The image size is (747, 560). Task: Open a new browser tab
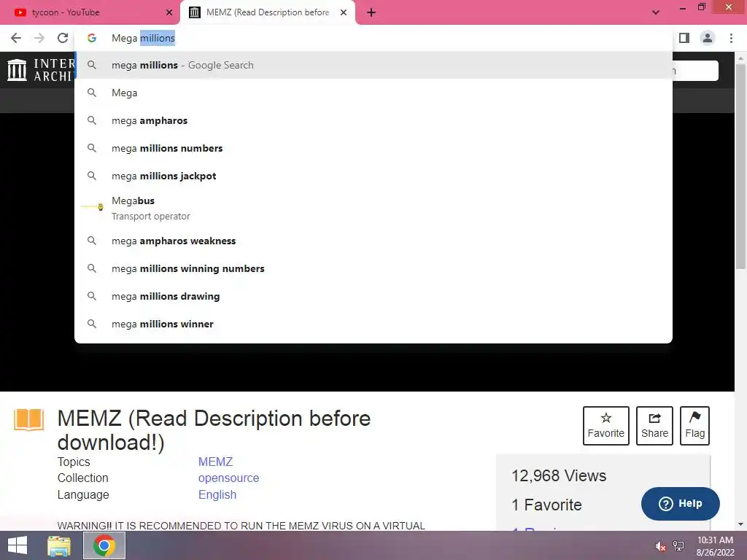coord(371,12)
